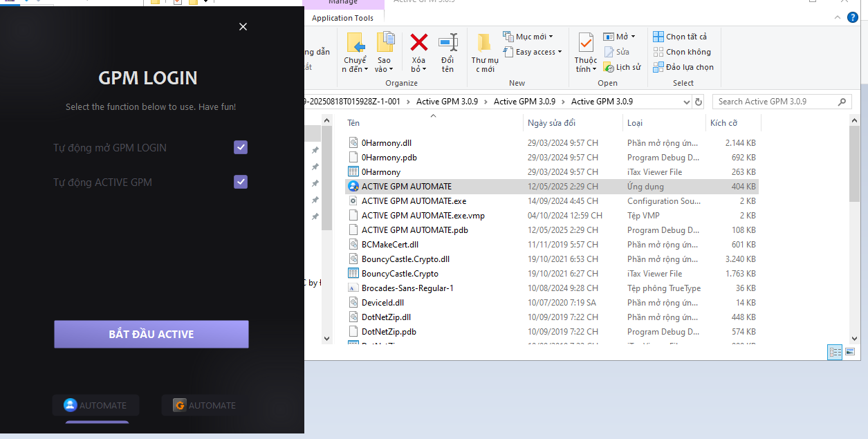Select the BCMakeCert.dll file
Image resolution: width=868 pixels, height=439 pixels.
(389, 245)
